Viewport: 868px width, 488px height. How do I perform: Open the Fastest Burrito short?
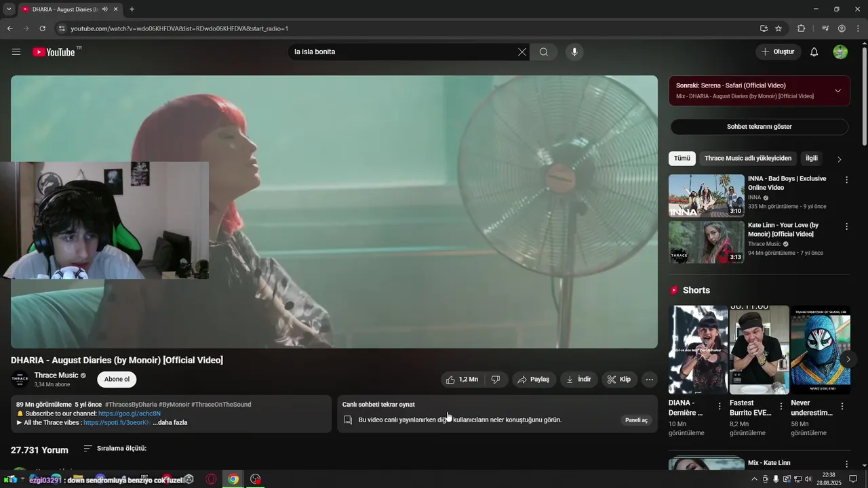[759, 350]
